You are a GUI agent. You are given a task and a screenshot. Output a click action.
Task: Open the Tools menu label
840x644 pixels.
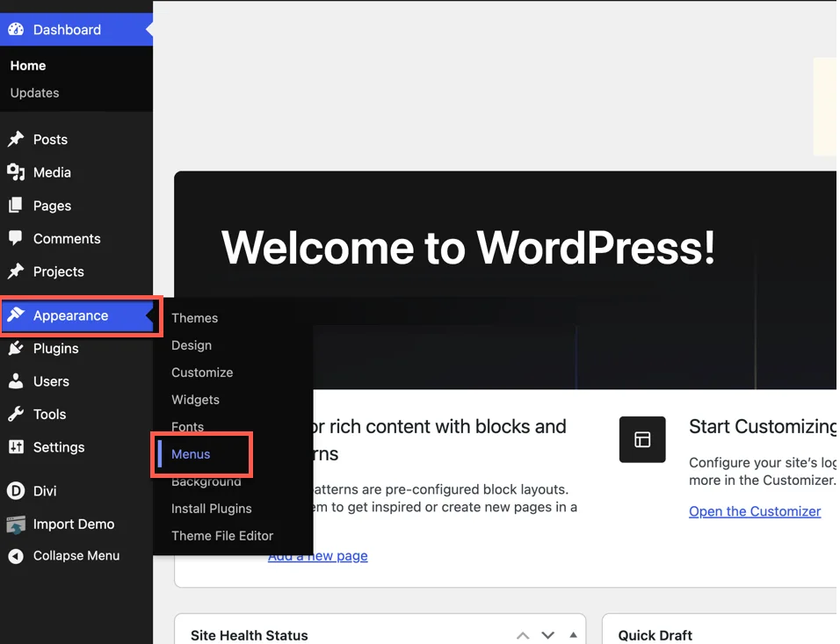[x=49, y=414]
